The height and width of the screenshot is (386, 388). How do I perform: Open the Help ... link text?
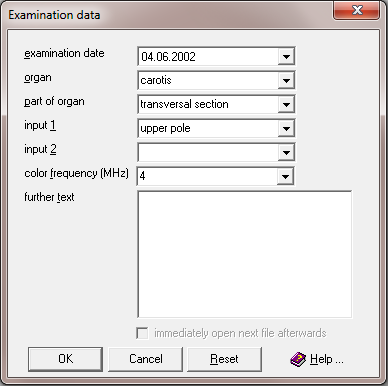(x=326, y=359)
